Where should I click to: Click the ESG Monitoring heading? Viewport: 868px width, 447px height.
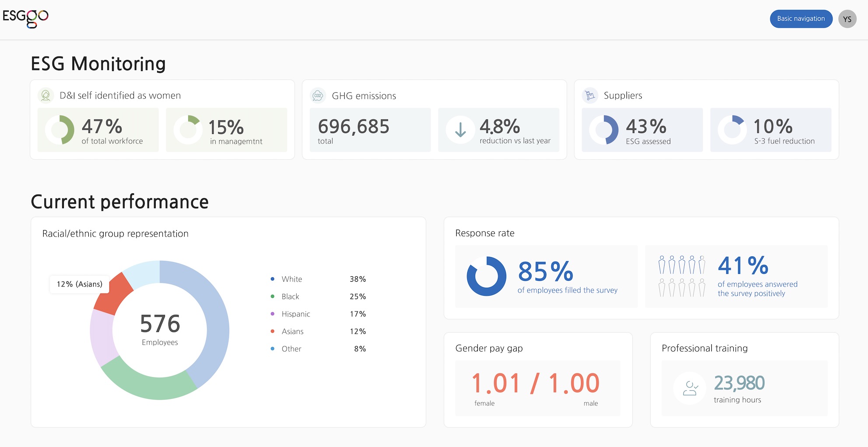pyautogui.click(x=98, y=64)
